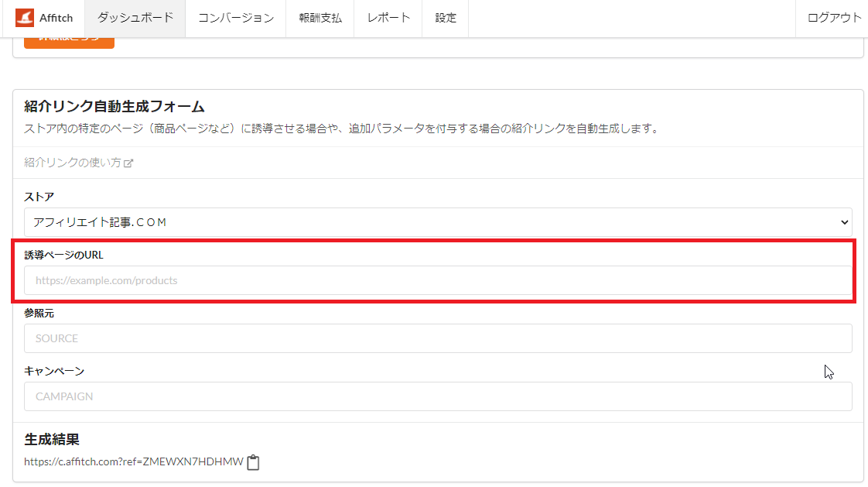Click the SOURCE text field
The width and height of the screenshot is (868, 487).
[438, 338]
